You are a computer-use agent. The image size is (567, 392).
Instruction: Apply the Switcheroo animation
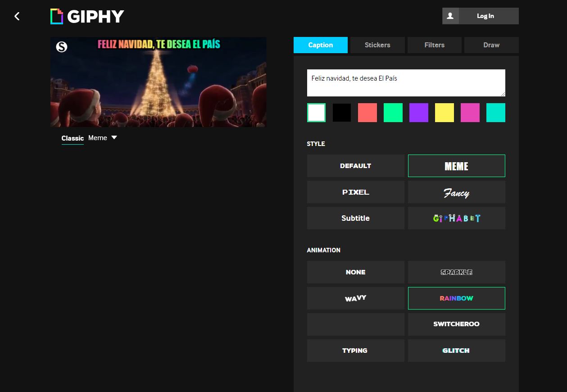(x=457, y=324)
